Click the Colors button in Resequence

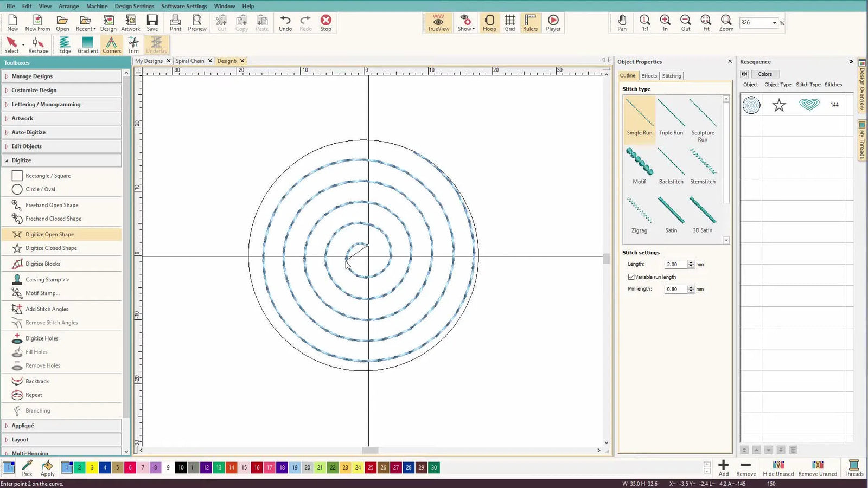pyautogui.click(x=765, y=74)
